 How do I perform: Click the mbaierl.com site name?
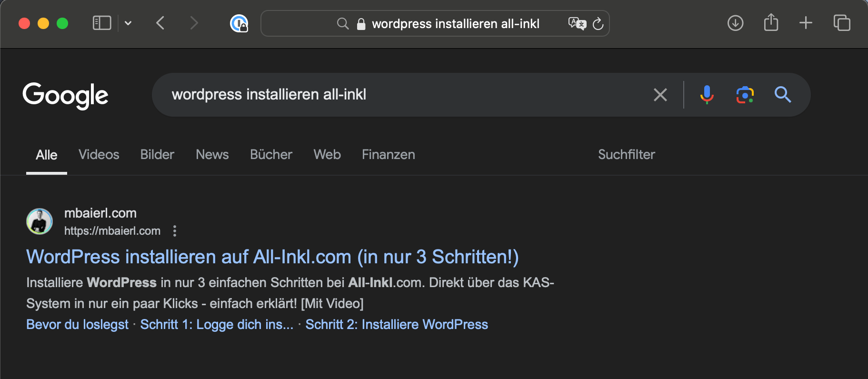click(x=100, y=213)
